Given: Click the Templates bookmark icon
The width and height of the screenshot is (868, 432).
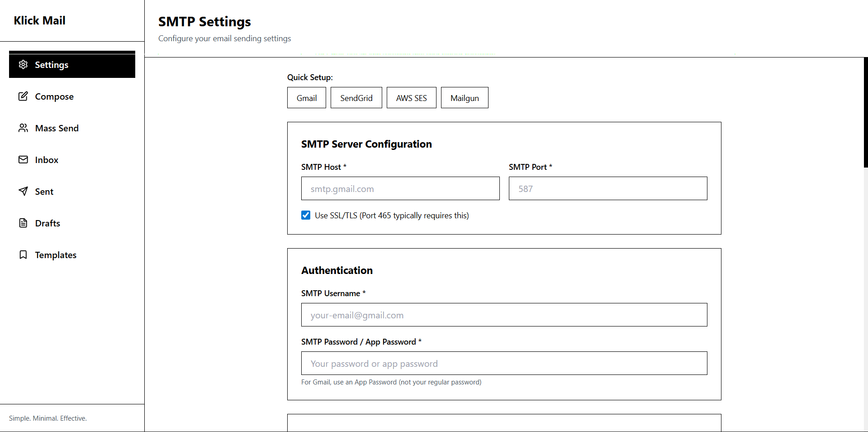Looking at the screenshot, I should [x=23, y=254].
